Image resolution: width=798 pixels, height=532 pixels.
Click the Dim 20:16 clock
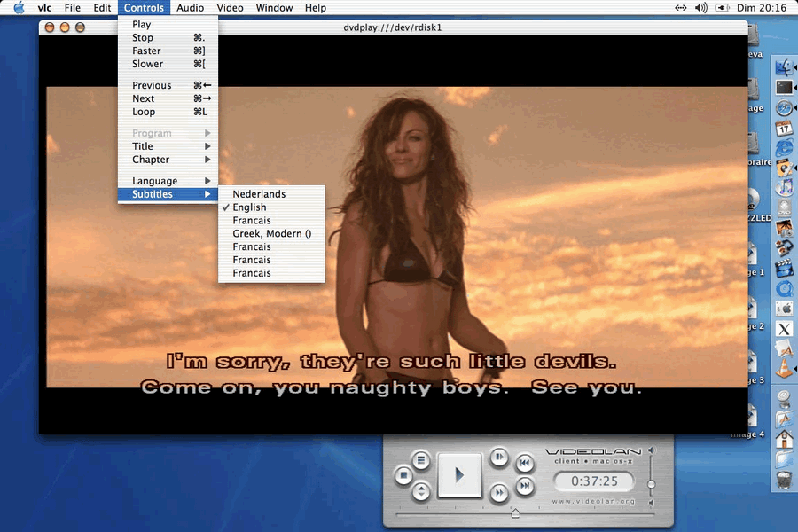762,8
